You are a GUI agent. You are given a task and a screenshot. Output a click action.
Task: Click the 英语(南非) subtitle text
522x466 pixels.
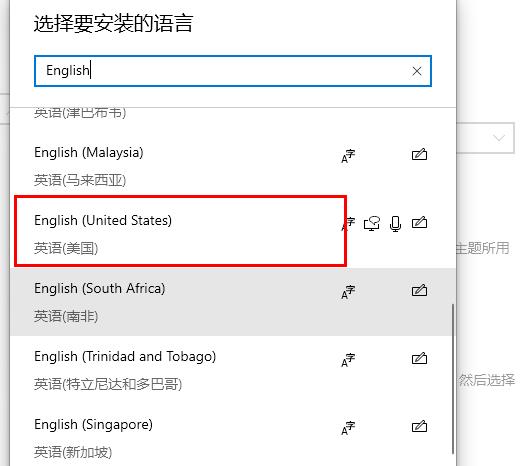tap(66, 316)
